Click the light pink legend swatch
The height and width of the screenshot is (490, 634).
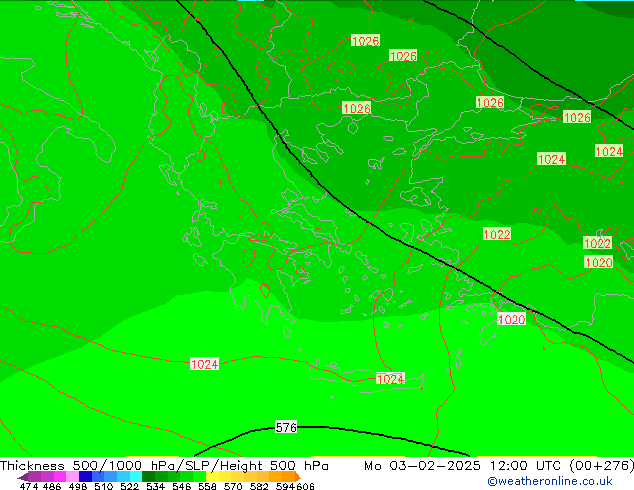pyautogui.click(x=72, y=477)
